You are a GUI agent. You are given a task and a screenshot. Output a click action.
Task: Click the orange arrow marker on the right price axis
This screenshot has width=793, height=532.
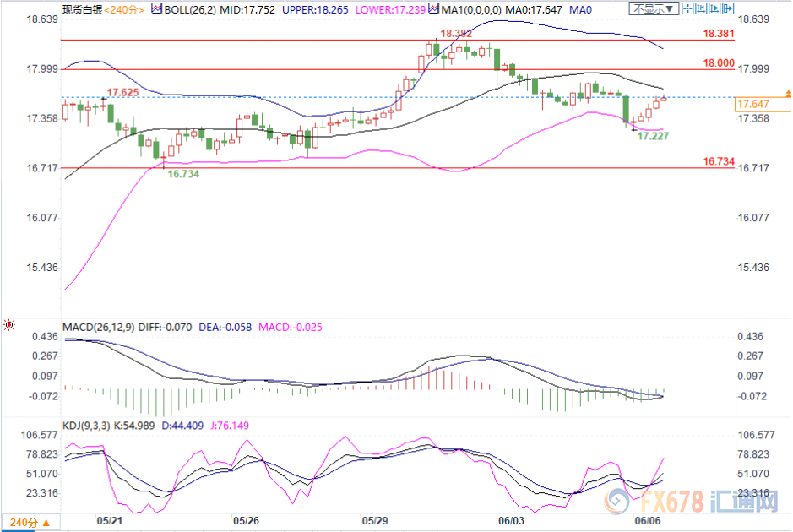point(788,92)
